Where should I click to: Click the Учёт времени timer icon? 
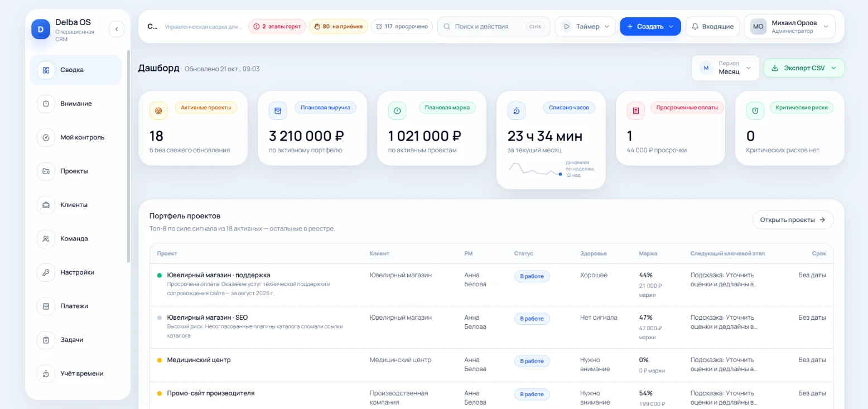click(46, 373)
